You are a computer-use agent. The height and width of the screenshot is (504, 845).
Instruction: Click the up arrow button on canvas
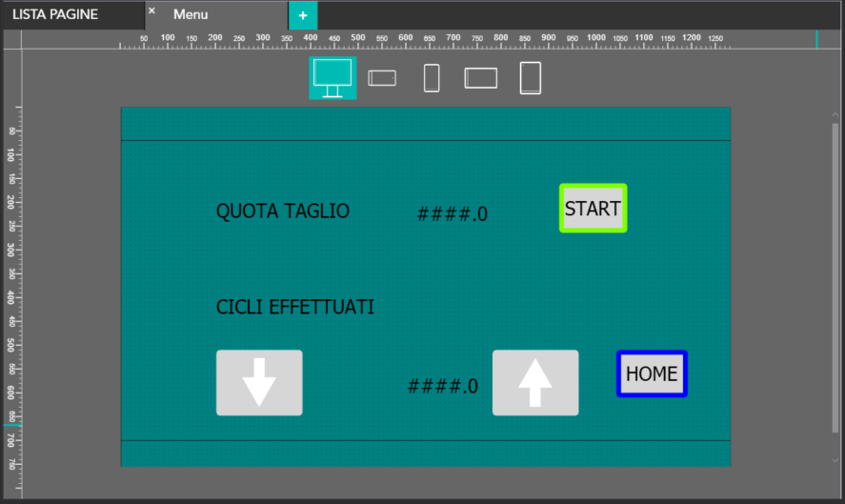[x=535, y=383]
